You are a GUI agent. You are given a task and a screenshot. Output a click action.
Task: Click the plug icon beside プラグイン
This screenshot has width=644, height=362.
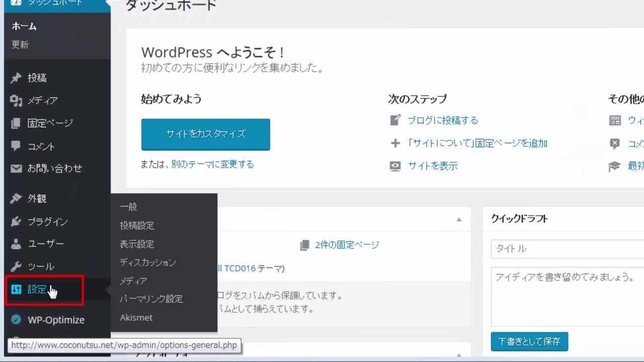16,221
